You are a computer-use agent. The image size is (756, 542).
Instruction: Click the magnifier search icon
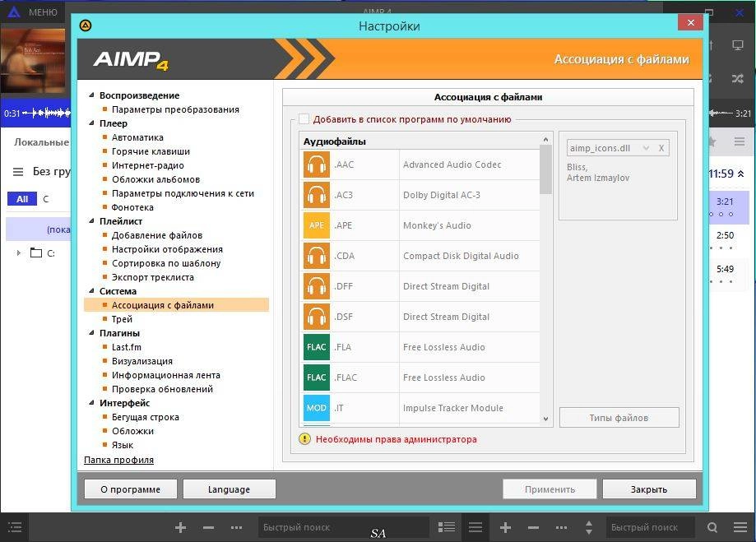click(x=712, y=527)
